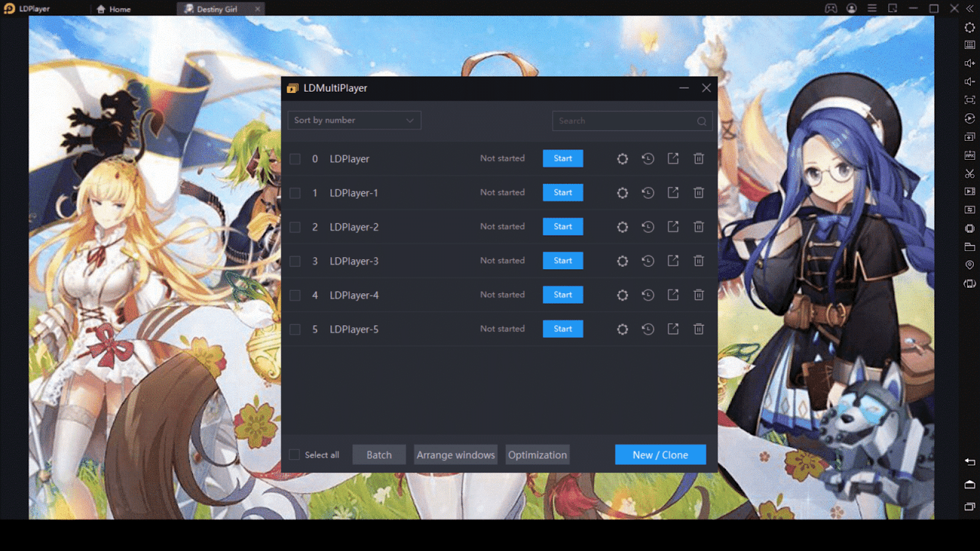Decrease volume from right sidebar
The image size is (980, 551).
[x=970, y=81]
